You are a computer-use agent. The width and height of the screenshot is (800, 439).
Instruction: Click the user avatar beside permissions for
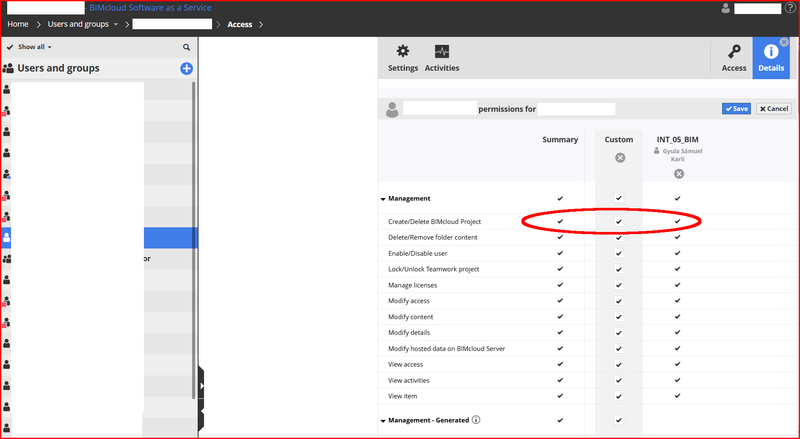click(x=392, y=109)
